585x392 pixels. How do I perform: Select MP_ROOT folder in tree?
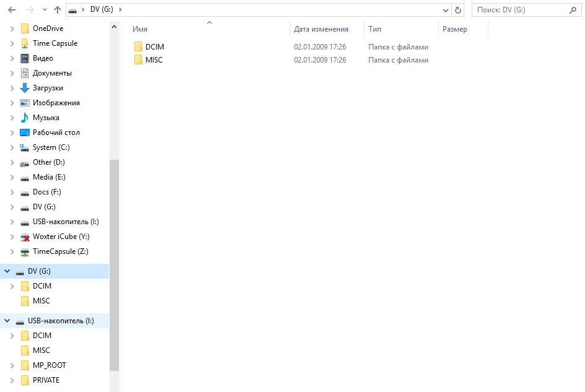coord(50,365)
